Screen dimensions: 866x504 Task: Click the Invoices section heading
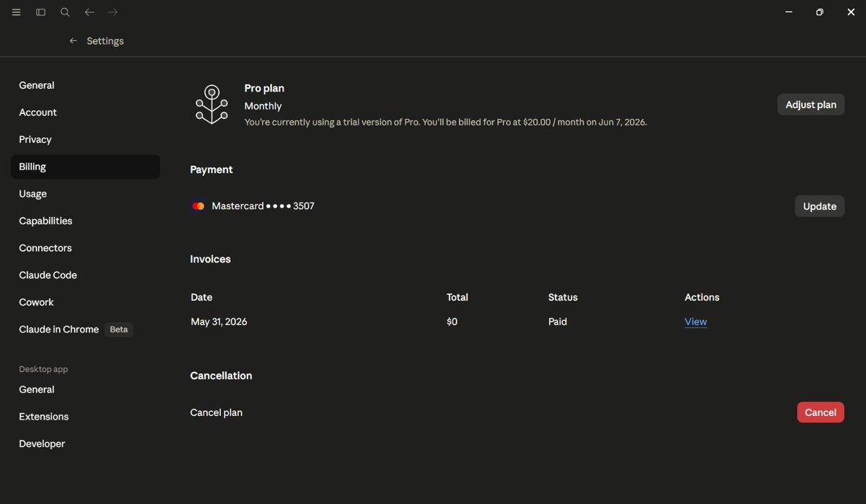pos(210,259)
